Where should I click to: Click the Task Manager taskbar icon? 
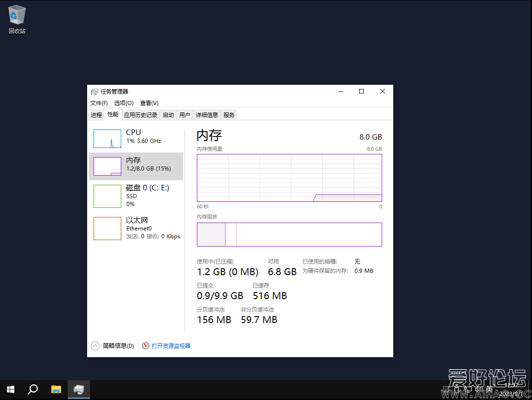point(78,389)
